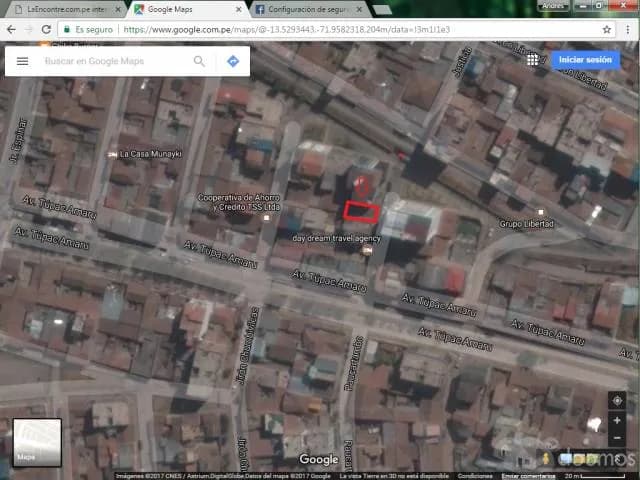Switch to Facebook Configuracion de seguridad tab
Image resolution: width=640 pixels, height=480 pixels.
tap(308, 9)
